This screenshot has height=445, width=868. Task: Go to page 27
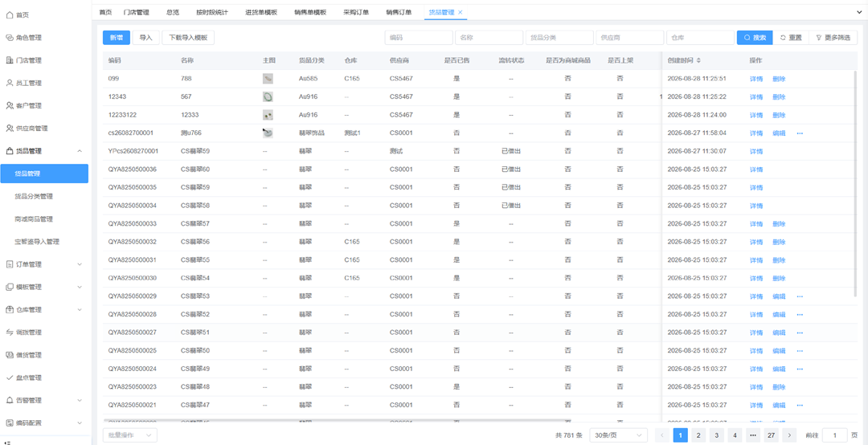(771, 435)
